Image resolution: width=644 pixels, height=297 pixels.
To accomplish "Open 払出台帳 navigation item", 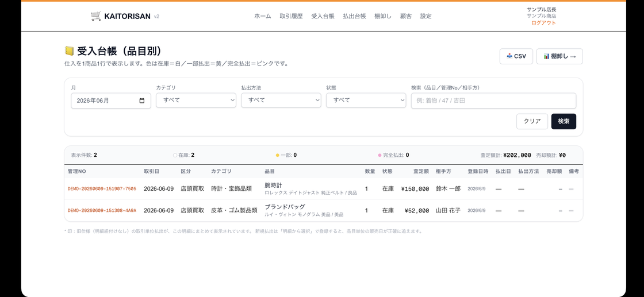I will (354, 17).
